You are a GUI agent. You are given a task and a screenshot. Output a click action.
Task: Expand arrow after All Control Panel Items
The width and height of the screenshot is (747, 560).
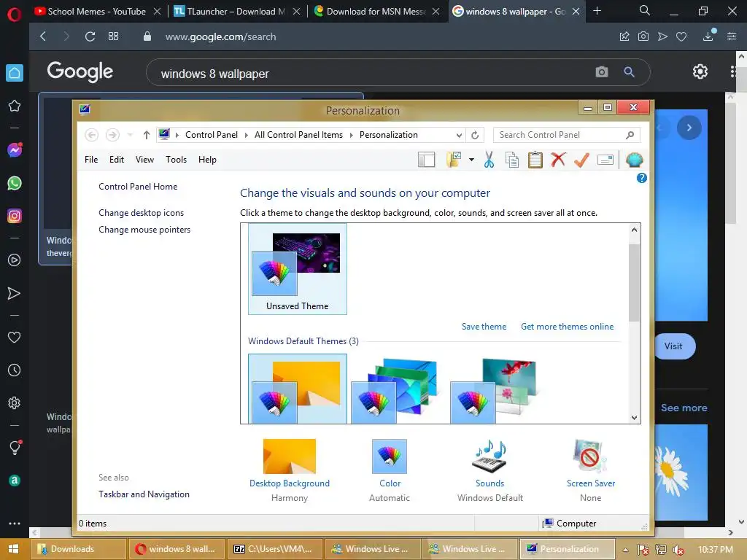click(x=351, y=135)
